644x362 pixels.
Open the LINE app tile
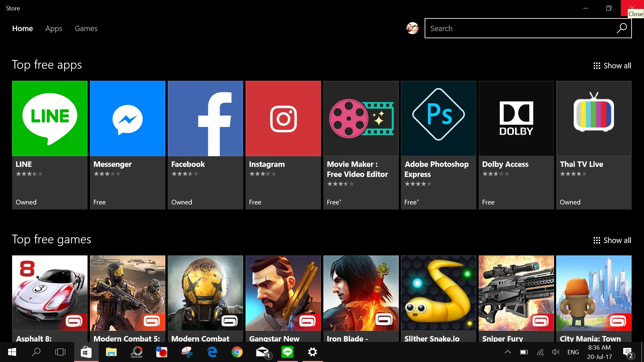tap(50, 145)
